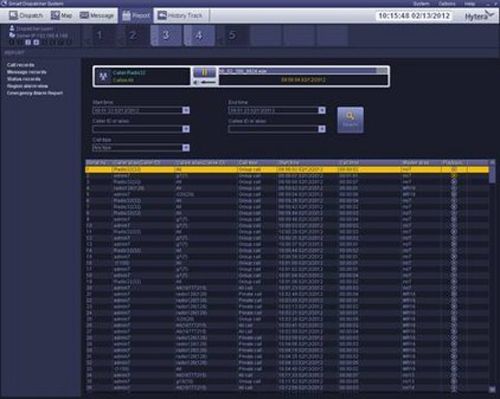Expand the End time dropdown
This screenshot has width=500, height=399.
click(x=322, y=110)
